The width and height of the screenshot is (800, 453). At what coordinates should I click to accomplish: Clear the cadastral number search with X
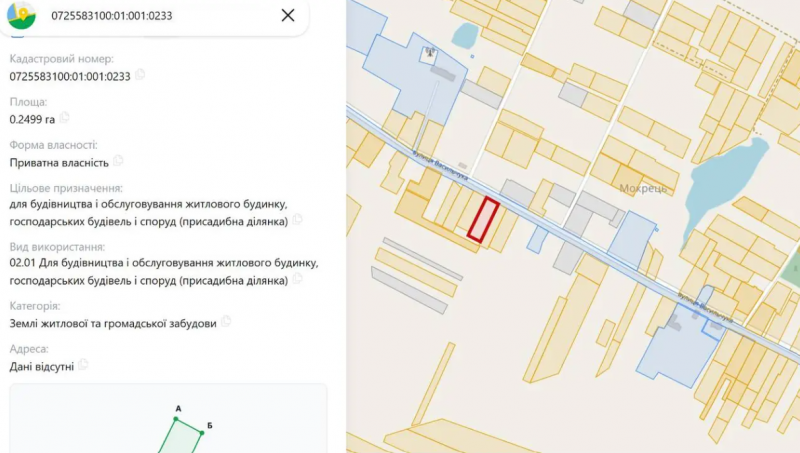point(288,15)
